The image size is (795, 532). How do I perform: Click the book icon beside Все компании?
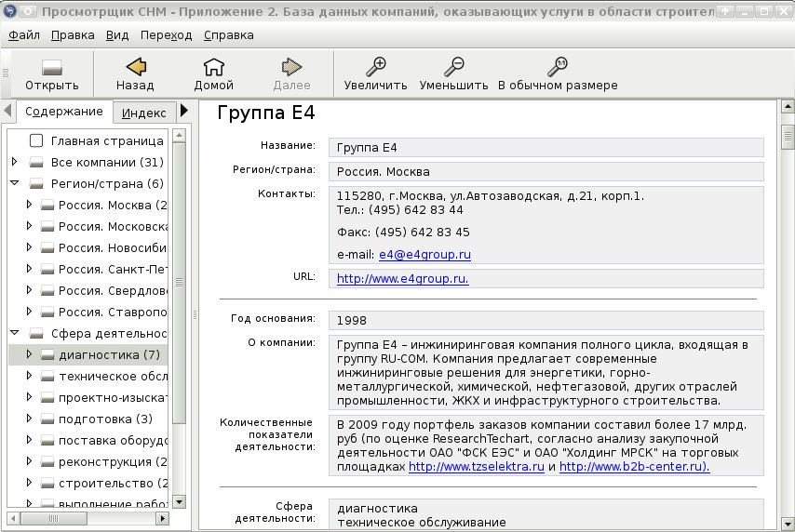[x=36, y=162]
